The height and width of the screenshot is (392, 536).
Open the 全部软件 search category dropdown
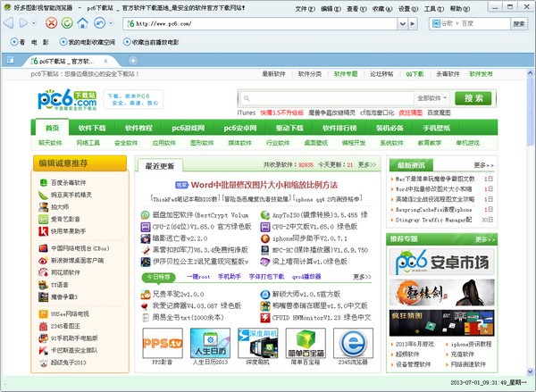(x=431, y=98)
